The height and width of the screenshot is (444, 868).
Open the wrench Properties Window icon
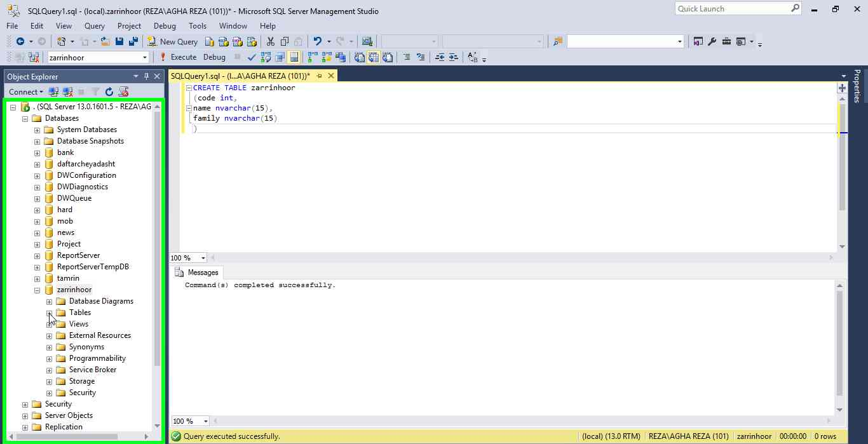[712, 42]
